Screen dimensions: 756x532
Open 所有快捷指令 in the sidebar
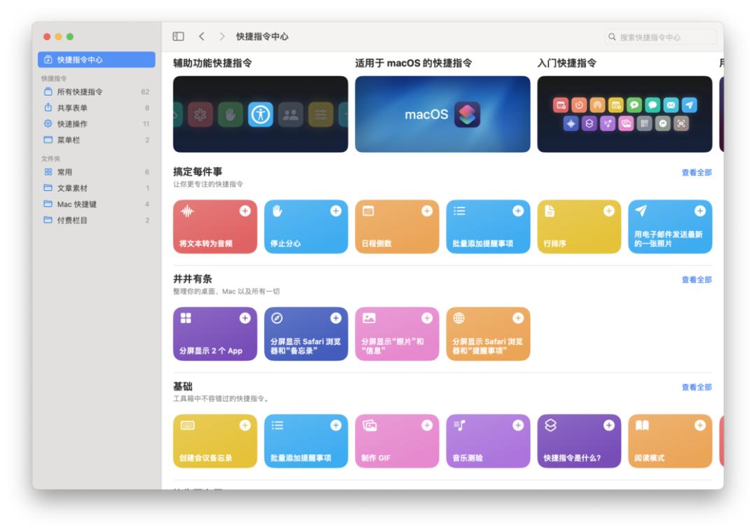[x=97, y=92]
